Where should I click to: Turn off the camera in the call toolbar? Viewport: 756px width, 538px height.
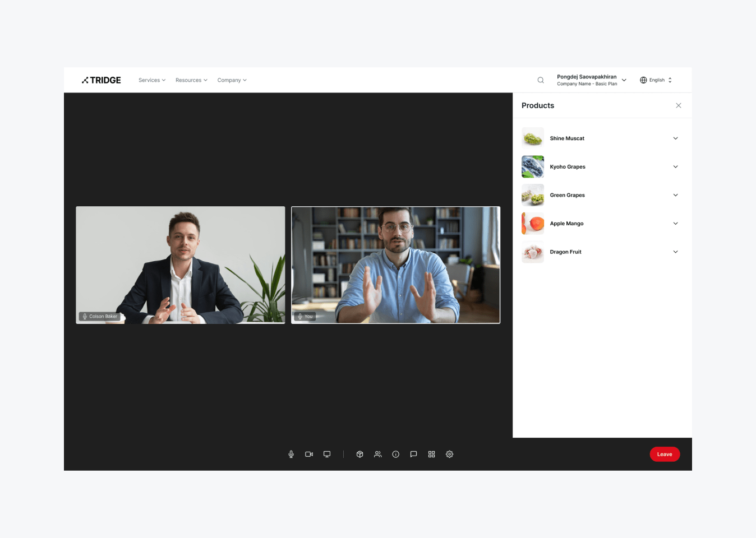point(309,454)
